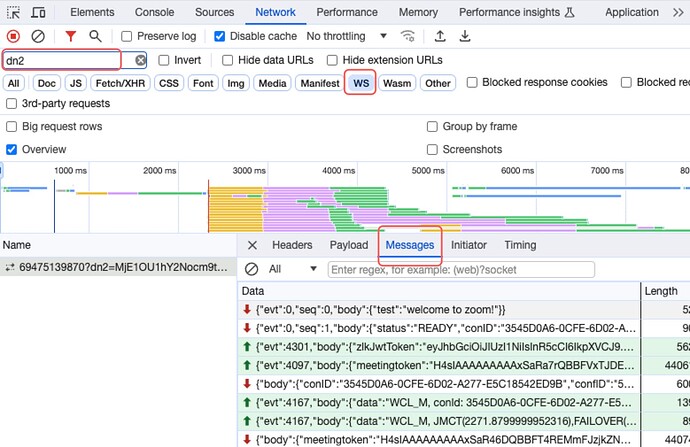Sort by the Name column header
Screen dimensions: 690x447
tap(118, 245)
